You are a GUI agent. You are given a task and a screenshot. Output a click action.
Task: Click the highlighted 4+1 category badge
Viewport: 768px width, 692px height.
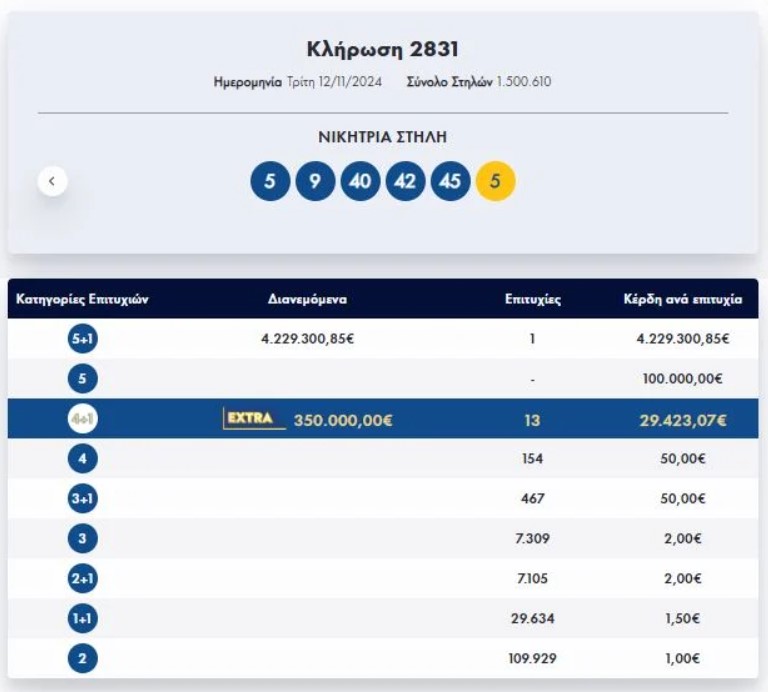tap(83, 419)
